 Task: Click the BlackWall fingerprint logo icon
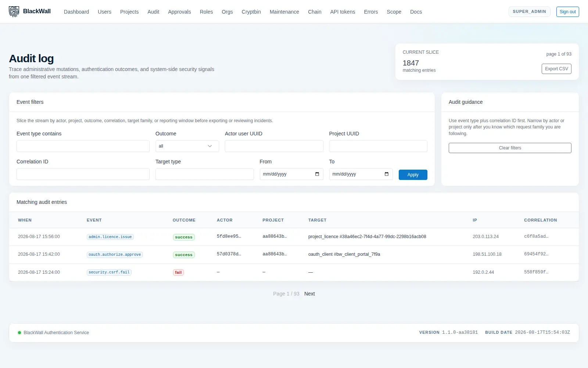coord(14,12)
